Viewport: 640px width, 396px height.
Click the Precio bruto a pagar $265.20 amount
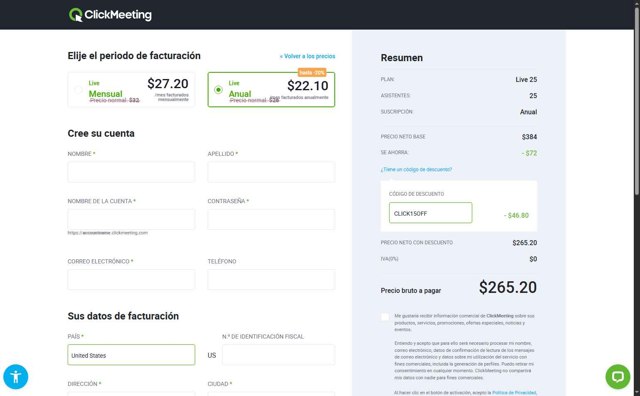(508, 287)
